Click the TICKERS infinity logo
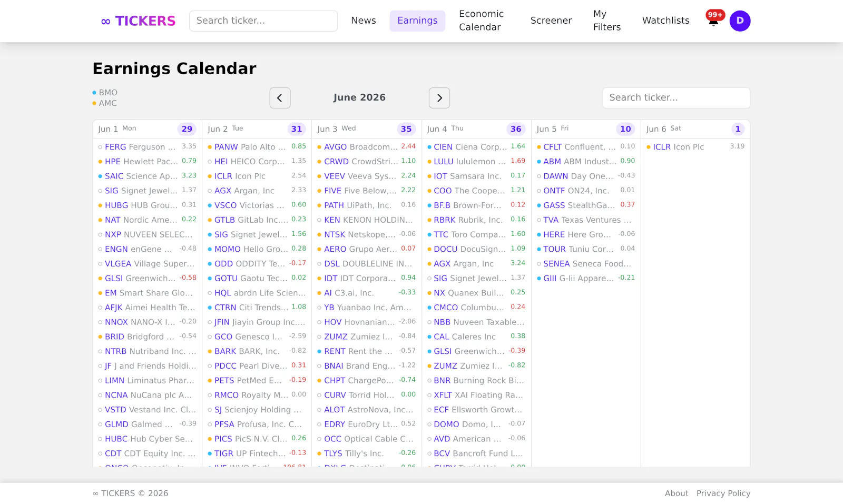The width and height of the screenshot is (843, 504). tap(138, 21)
